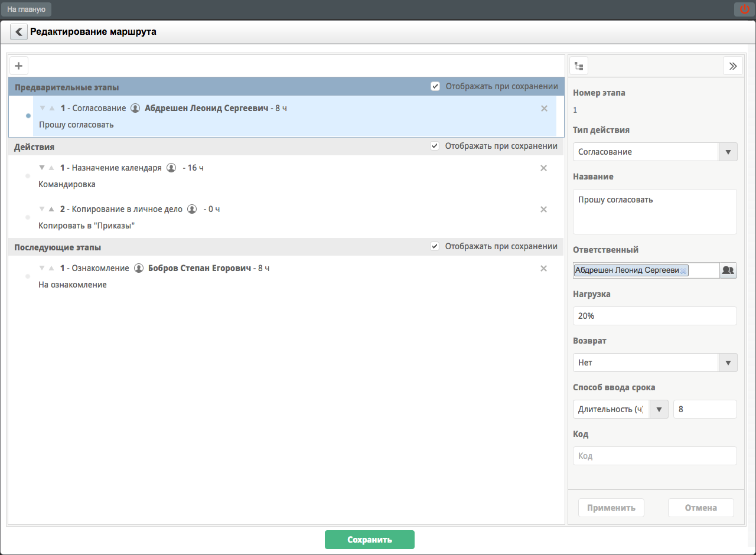Click the green Сохранить button
Screen dimensions: 756x555
point(370,540)
